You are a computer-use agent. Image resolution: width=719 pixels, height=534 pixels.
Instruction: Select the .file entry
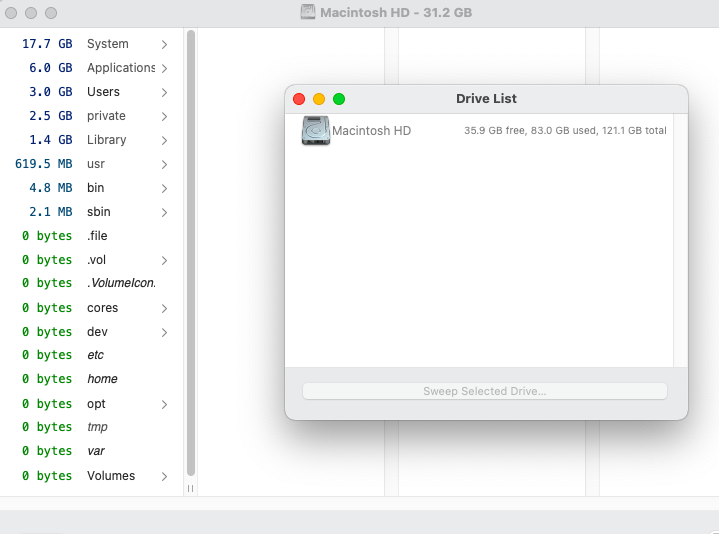pos(97,236)
